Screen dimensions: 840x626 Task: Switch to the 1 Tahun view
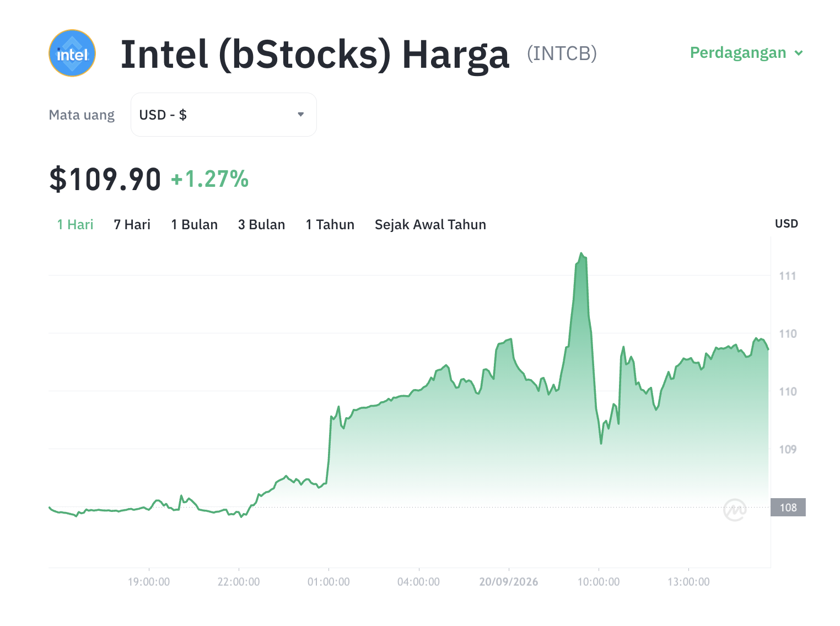pos(330,225)
